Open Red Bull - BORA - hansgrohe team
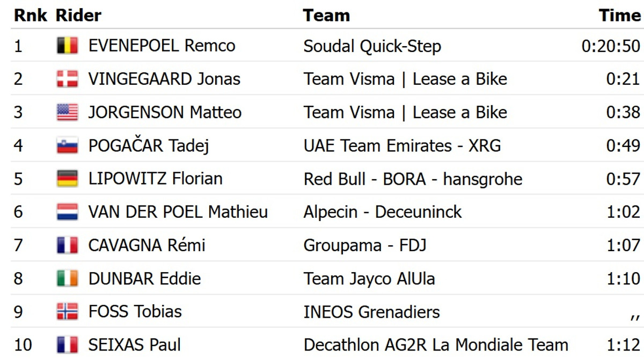The height and width of the screenshot is (359, 644). pyautogui.click(x=413, y=179)
